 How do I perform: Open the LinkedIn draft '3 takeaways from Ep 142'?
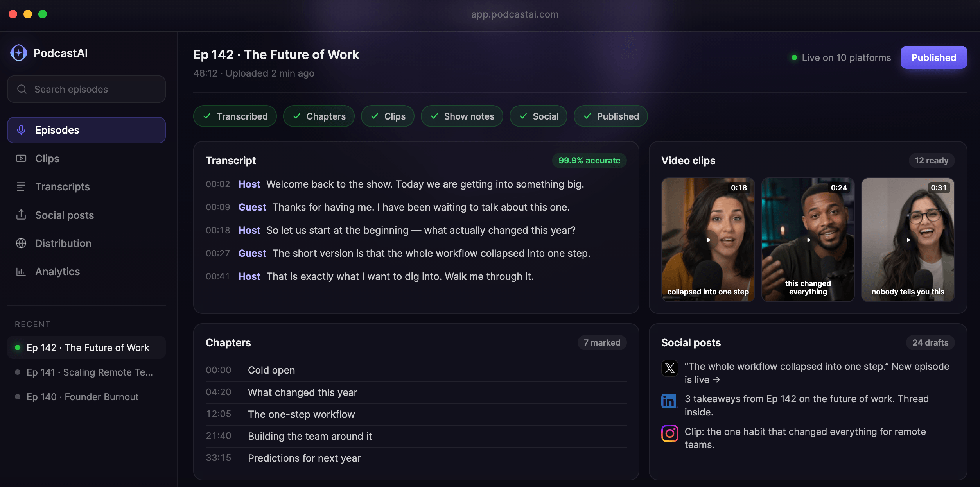808,405
